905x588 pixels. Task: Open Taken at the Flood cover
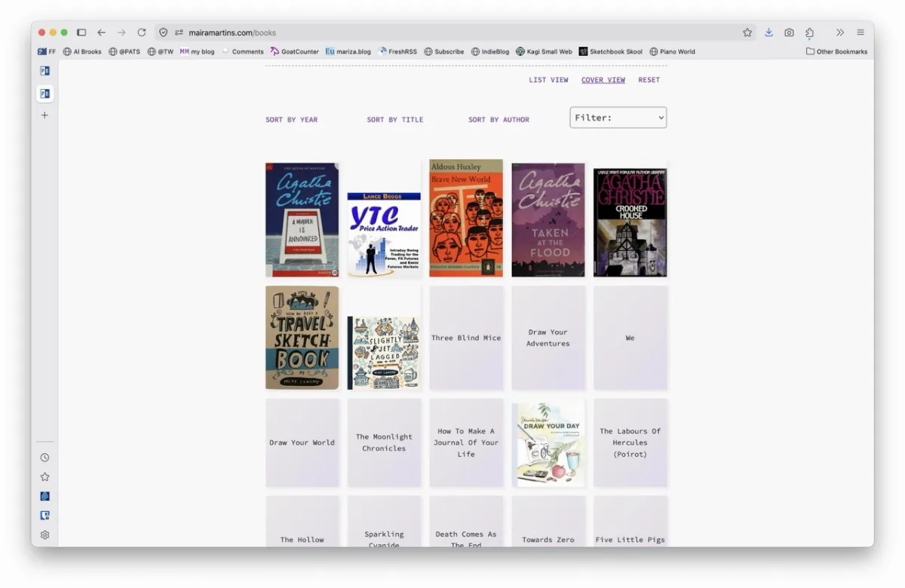[x=548, y=220]
